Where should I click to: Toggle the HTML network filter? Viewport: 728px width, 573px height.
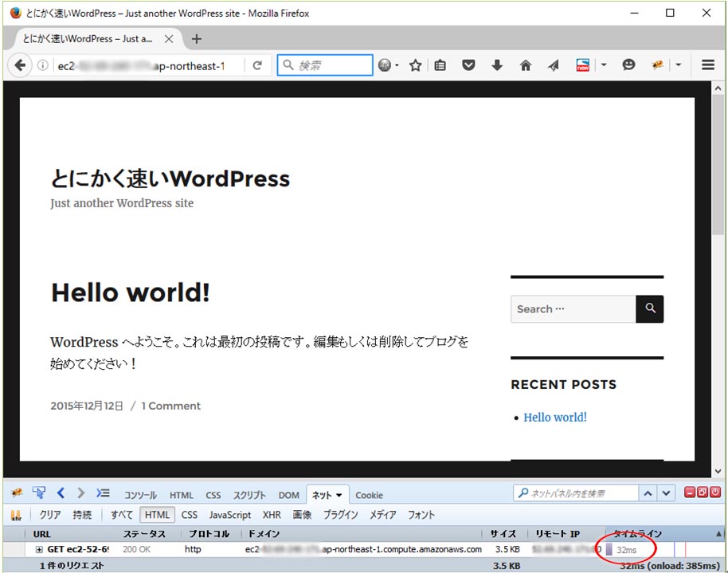click(157, 514)
